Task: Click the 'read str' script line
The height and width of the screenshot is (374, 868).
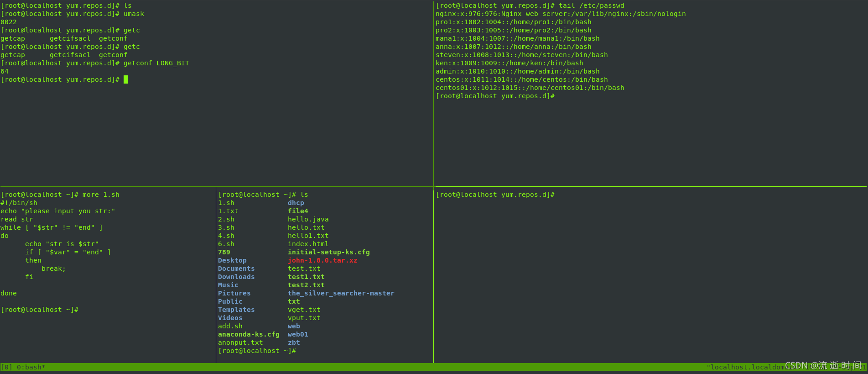Action: (x=17, y=219)
